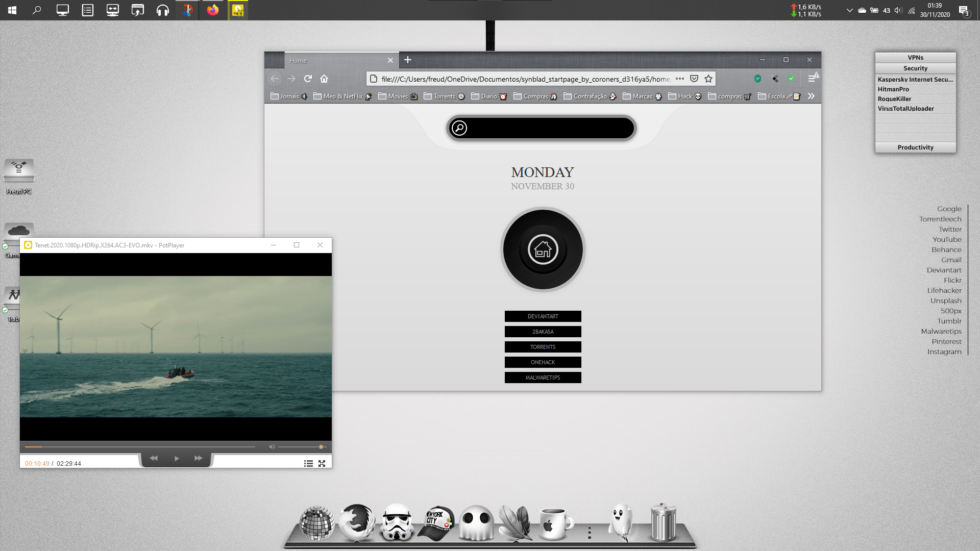
Task: Open the PotPlayer playlist icon
Action: [308, 463]
